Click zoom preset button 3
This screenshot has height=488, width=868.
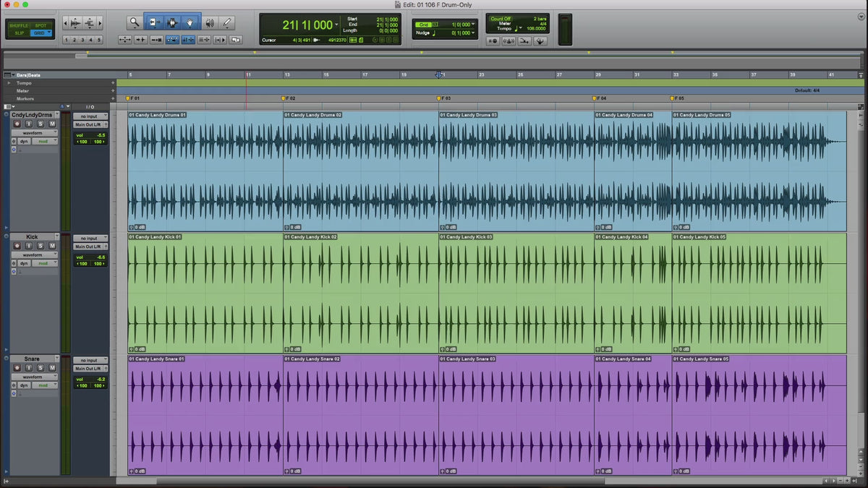82,40
